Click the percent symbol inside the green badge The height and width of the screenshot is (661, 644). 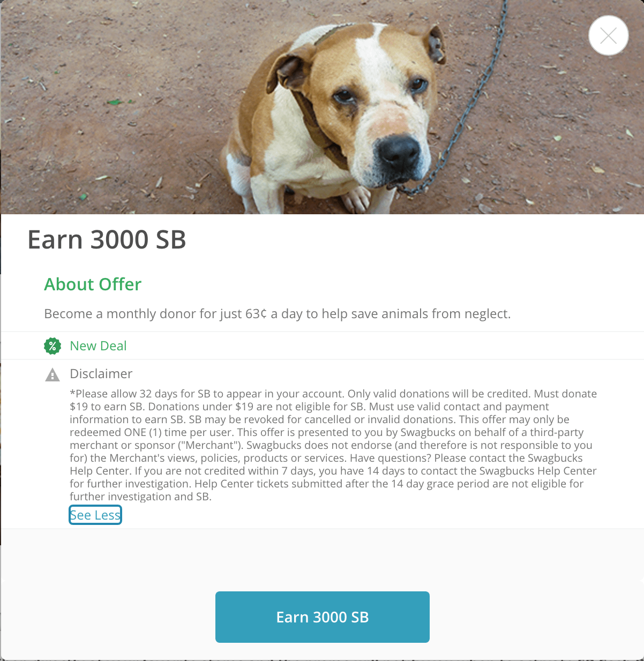click(52, 346)
